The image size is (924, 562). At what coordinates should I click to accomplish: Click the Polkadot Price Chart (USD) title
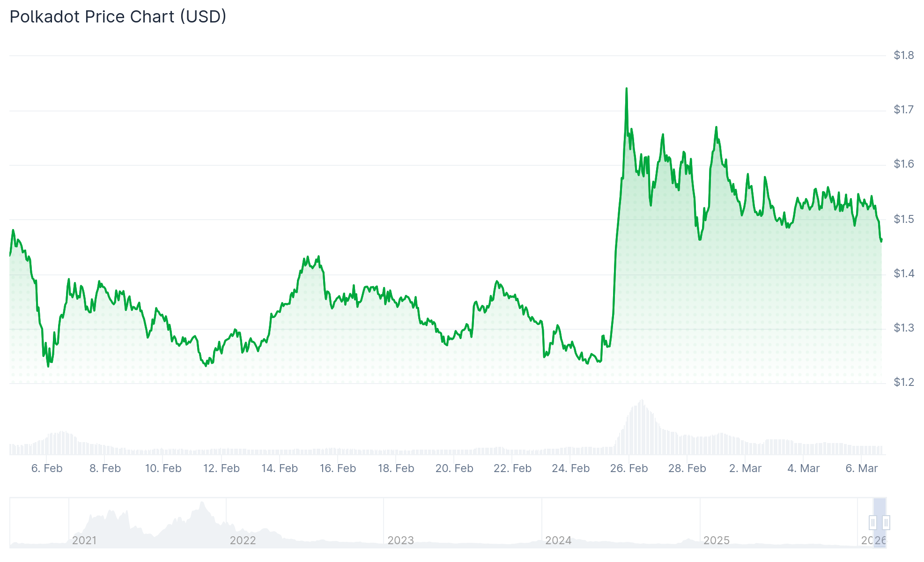click(x=118, y=17)
